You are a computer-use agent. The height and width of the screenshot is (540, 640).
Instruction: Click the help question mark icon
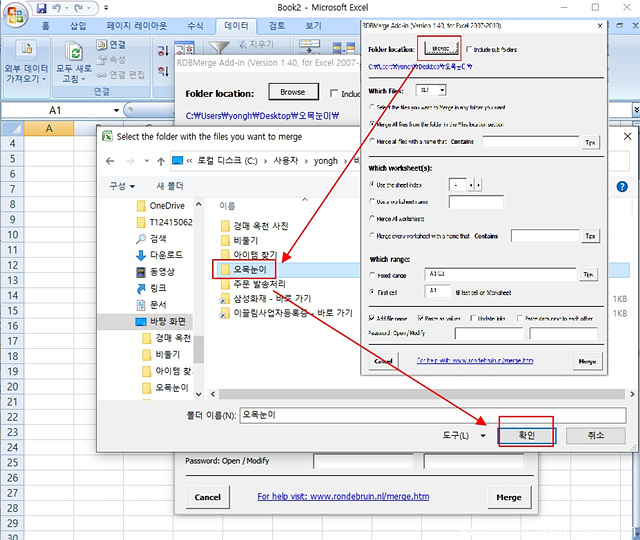(x=622, y=187)
